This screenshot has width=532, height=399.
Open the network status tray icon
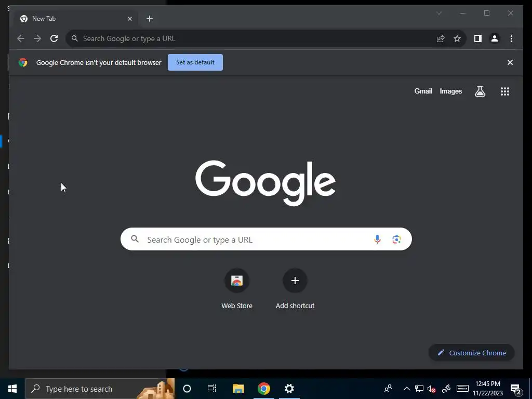click(x=419, y=389)
